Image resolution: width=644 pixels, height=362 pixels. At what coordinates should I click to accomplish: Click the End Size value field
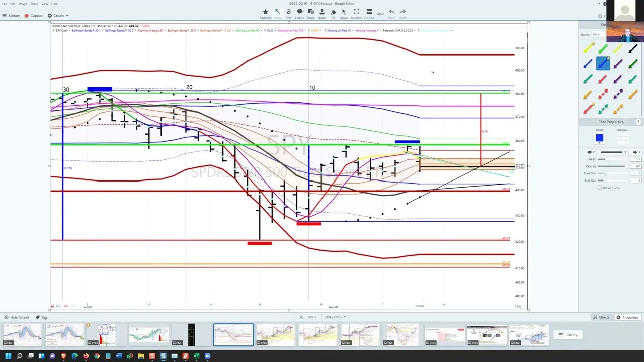tap(636, 180)
